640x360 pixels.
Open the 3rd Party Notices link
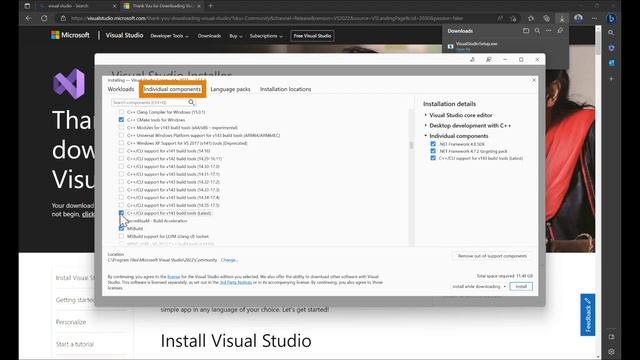coord(236,282)
